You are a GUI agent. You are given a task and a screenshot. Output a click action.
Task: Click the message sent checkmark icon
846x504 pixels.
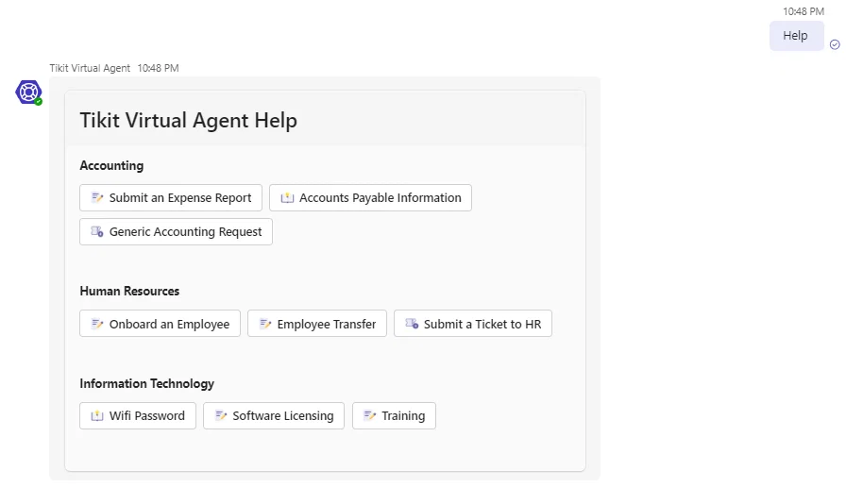[x=835, y=44]
